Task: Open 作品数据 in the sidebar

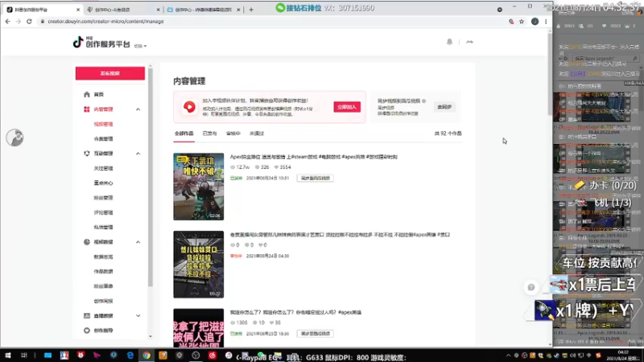Action: click(103, 271)
